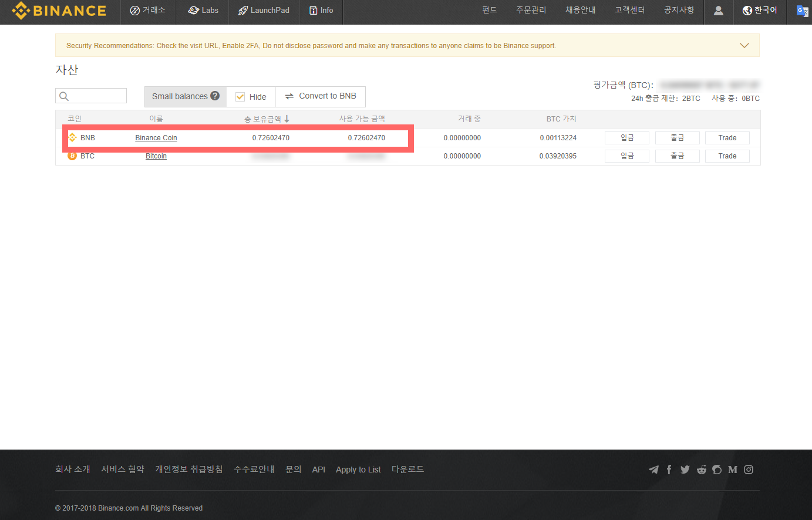Open the Binance Coin link
This screenshot has height=520, width=812.
tap(156, 137)
